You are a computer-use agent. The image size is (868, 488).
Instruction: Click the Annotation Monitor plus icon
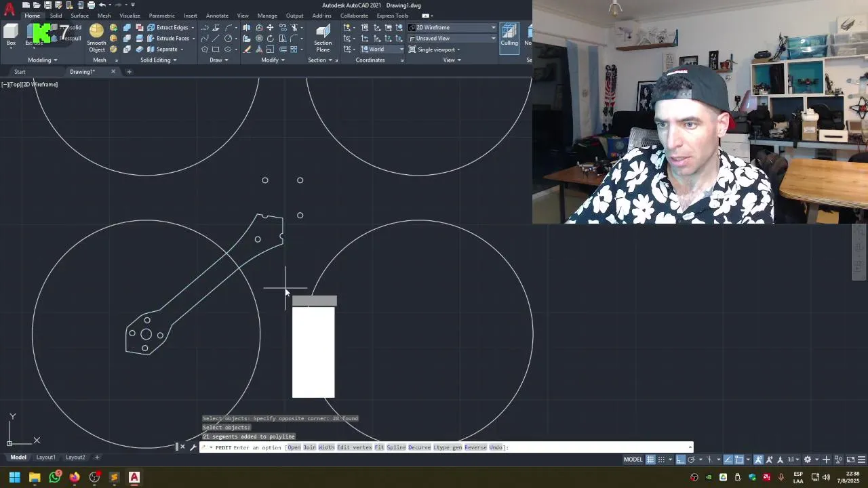pos(826,460)
